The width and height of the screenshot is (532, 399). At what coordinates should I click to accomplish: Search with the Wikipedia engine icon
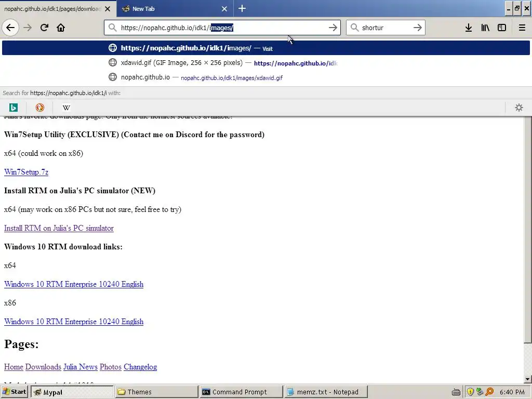click(x=66, y=108)
